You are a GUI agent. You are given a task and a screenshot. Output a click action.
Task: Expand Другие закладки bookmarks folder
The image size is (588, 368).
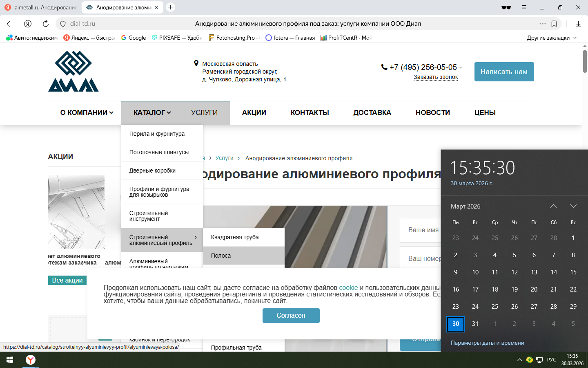(x=552, y=38)
